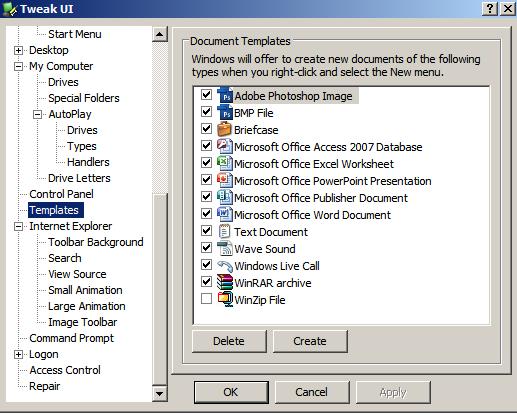The image size is (517, 415).
Task: Select Search under Internet Explorer
Action: [65, 258]
